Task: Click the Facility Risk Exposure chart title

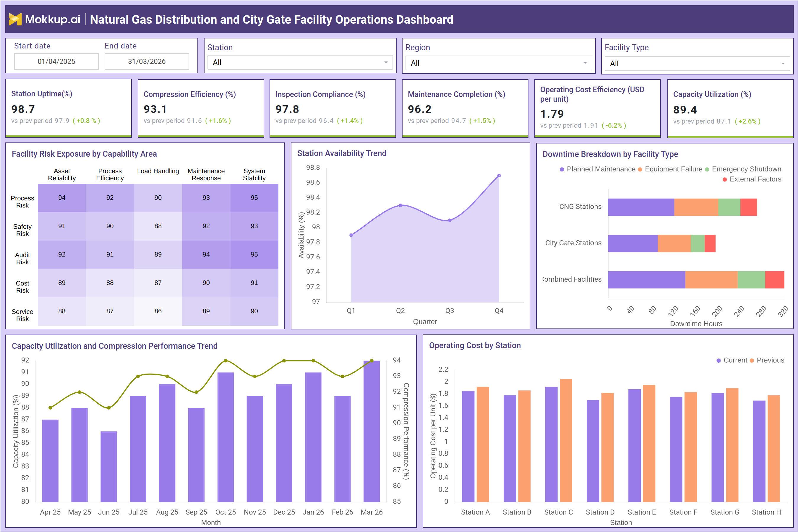Action: coord(84,154)
